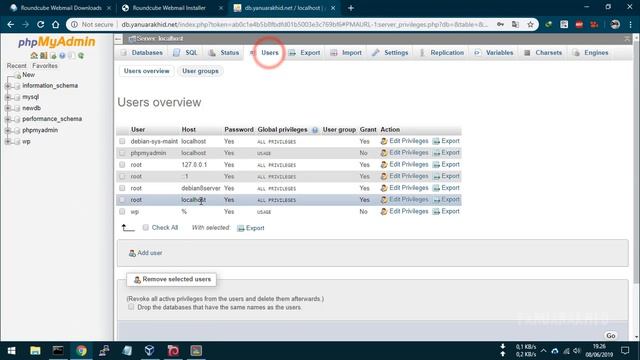The image size is (640, 360).
Task: Select checkbox for wp user
Action: (122, 211)
